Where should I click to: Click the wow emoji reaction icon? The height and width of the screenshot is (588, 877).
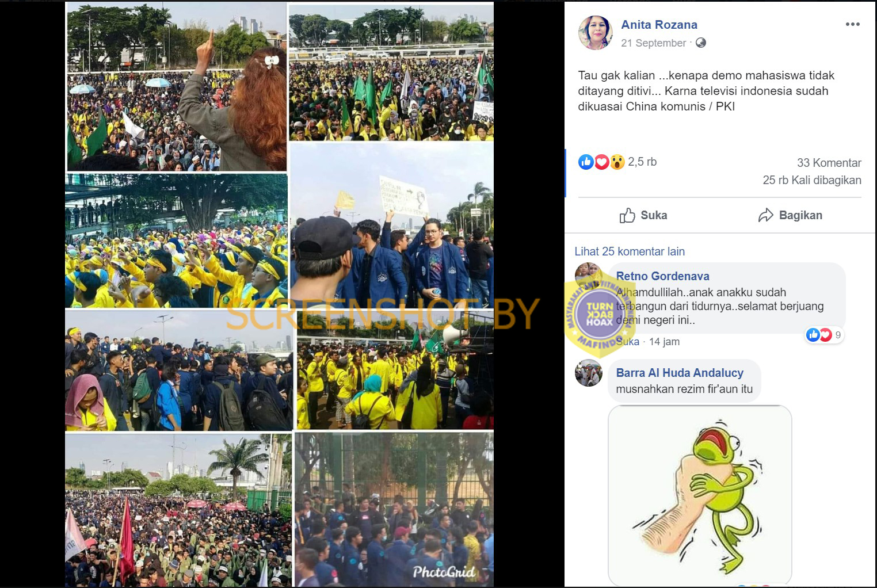617,162
